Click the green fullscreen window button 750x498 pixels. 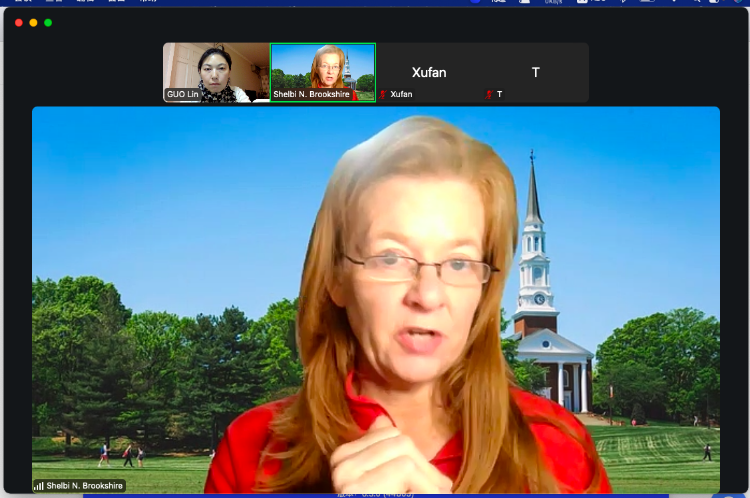point(48,22)
